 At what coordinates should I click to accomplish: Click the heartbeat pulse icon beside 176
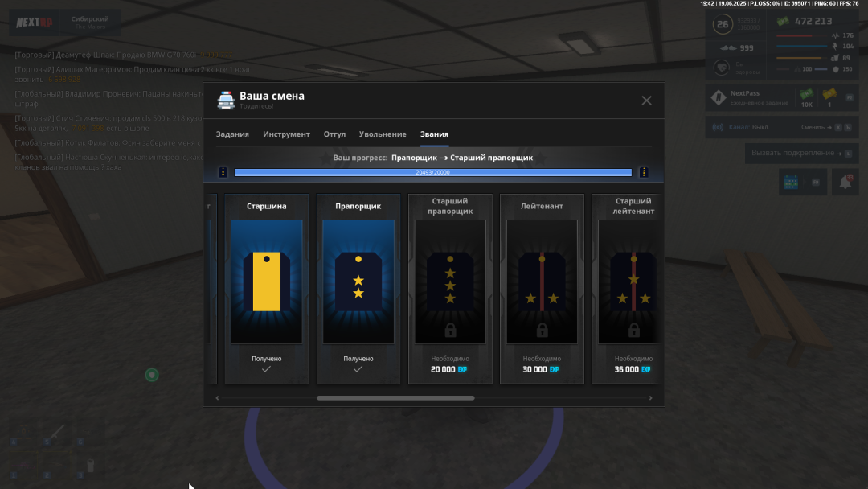pos(835,35)
